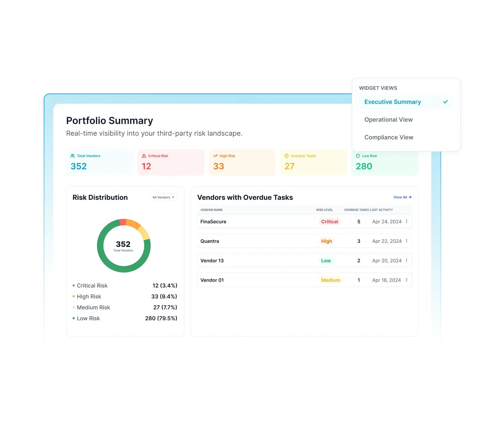Select the Vendor 13 name
The image size is (504, 425).
(x=212, y=261)
